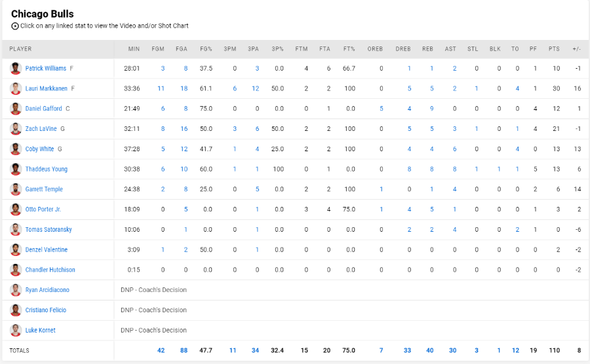
Task: Open Lauri Markkanen headshot thumbnail
Action: [x=16, y=88]
